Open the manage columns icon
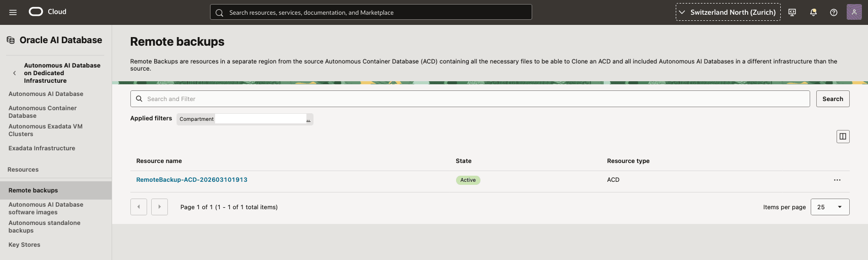 coord(843,137)
